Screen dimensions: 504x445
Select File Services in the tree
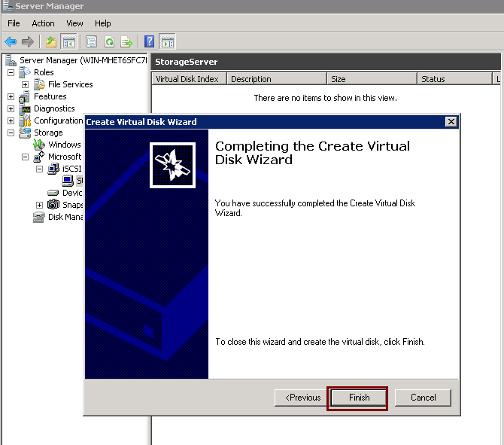[70, 84]
